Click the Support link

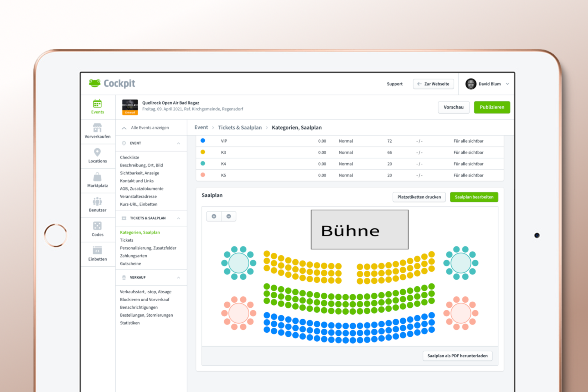click(395, 84)
